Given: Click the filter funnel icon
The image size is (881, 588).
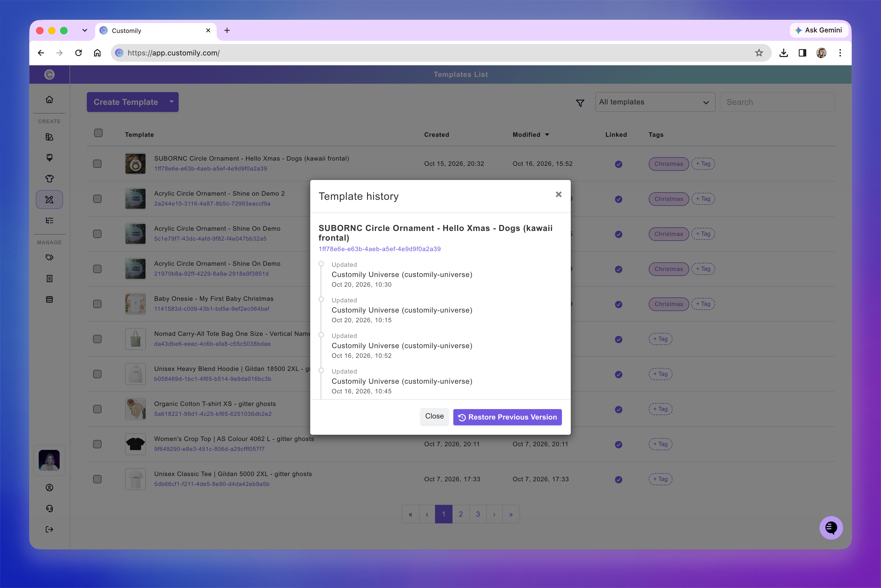Looking at the screenshot, I should tap(580, 103).
